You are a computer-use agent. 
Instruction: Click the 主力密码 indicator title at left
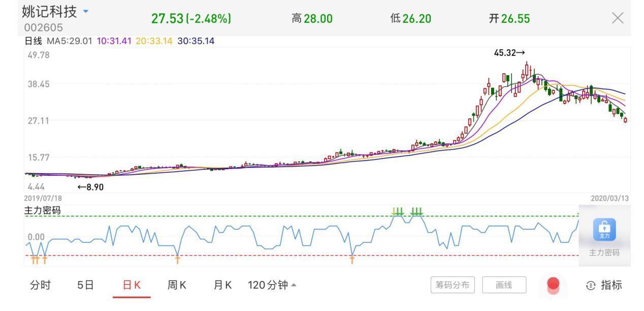(x=43, y=210)
